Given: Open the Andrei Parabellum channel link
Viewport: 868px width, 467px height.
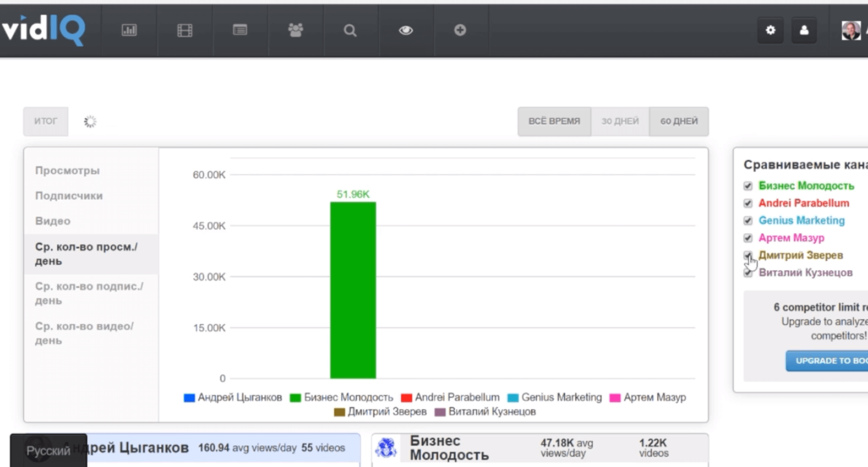Looking at the screenshot, I should pyautogui.click(x=804, y=203).
